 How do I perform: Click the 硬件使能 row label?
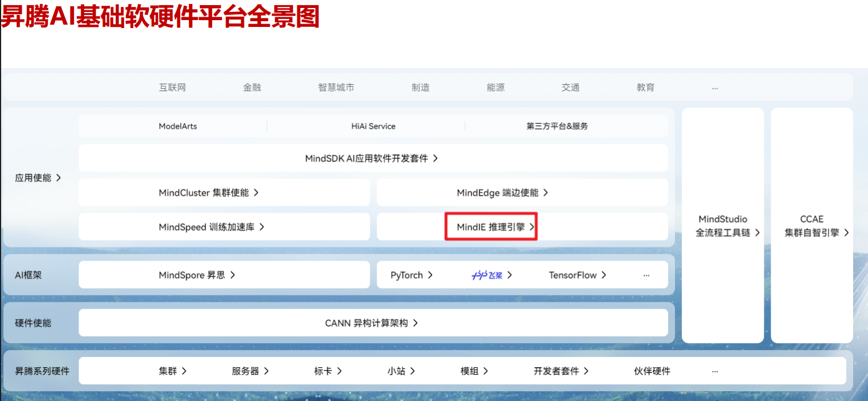(x=33, y=323)
